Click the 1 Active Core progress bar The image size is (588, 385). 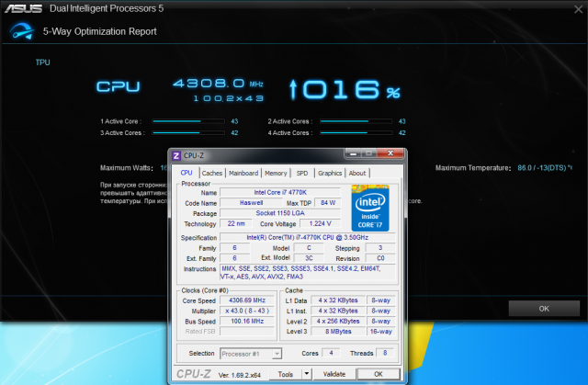coord(188,121)
